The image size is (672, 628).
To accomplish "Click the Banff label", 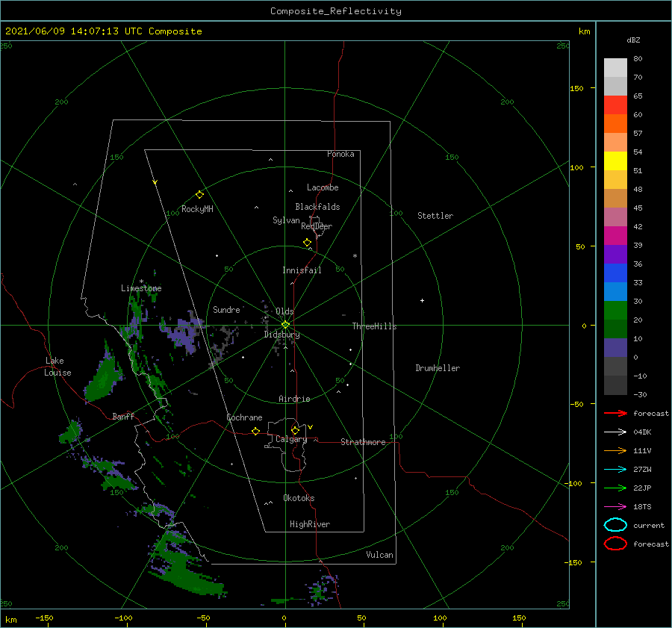I will pyautogui.click(x=123, y=416).
